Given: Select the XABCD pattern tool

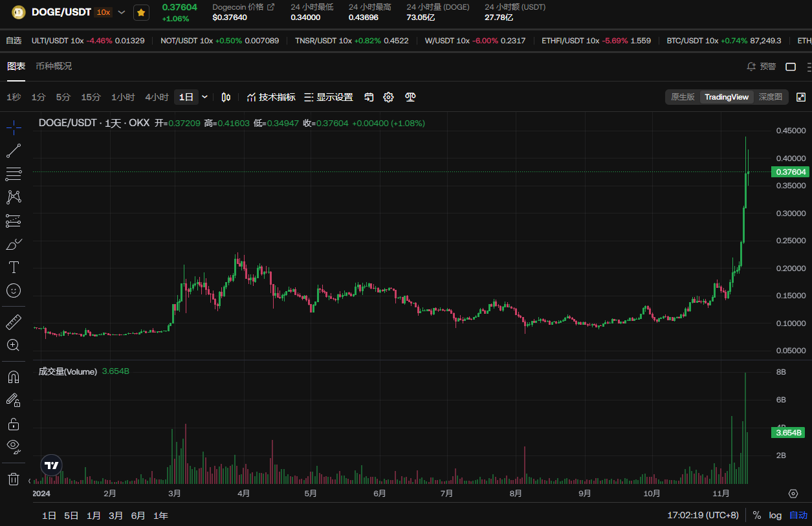Looking at the screenshot, I should coord(14,197).
